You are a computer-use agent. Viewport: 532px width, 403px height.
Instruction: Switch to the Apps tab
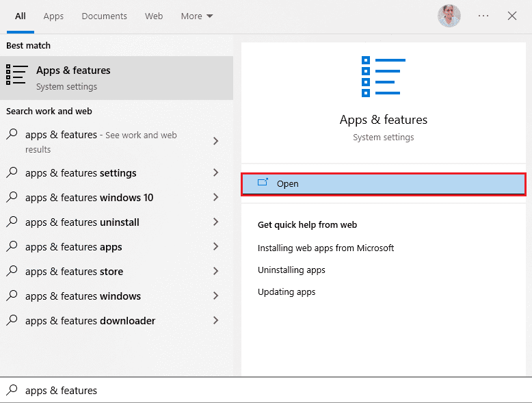(x=53, y=16)
